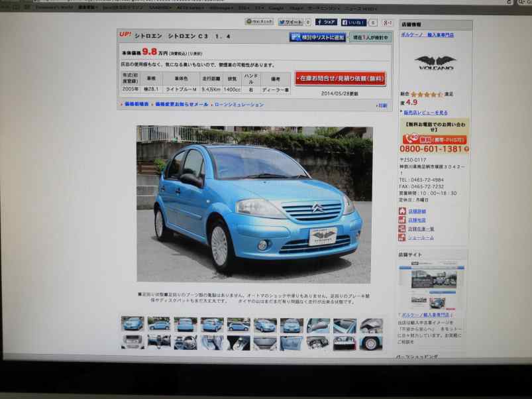532x399 pixels.
Task: Select the seats interior thumbnail
Action: (212, 343)
